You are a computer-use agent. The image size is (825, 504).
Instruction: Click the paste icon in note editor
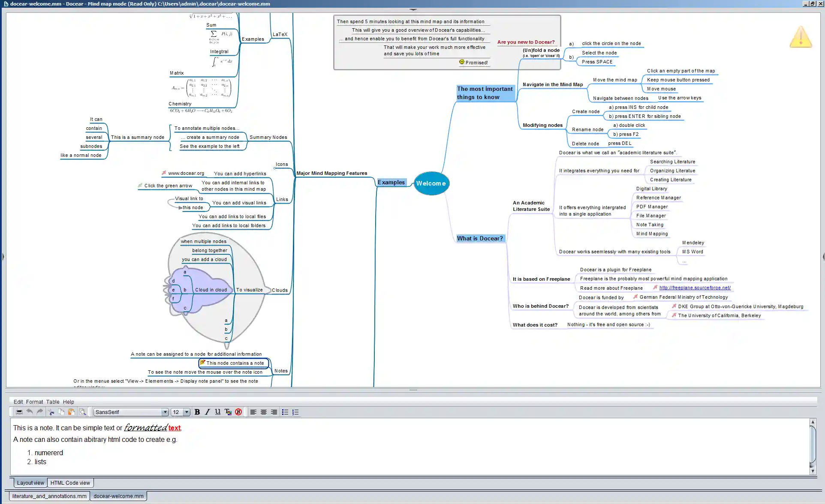point(72,412)
